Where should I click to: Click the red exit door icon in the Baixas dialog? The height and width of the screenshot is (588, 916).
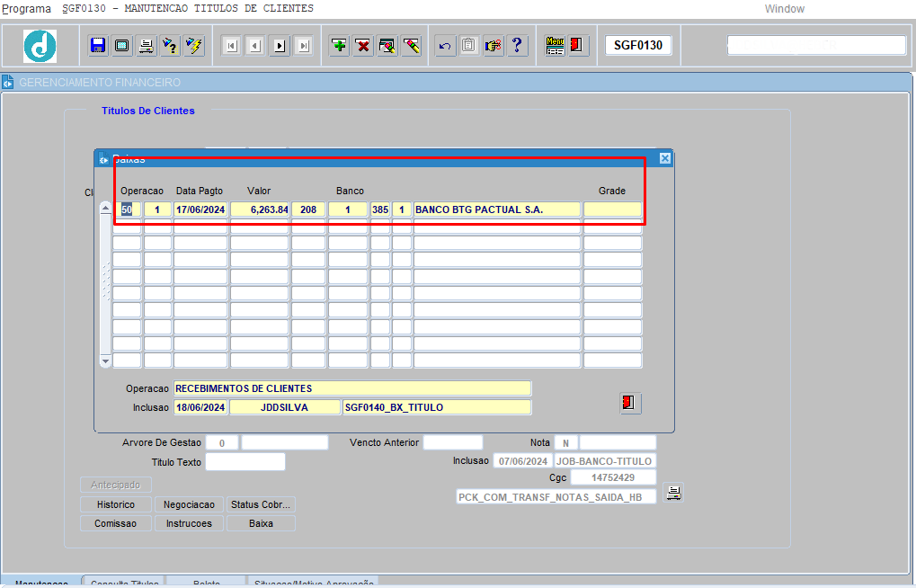pyautogui.click(x=630, y=403)
